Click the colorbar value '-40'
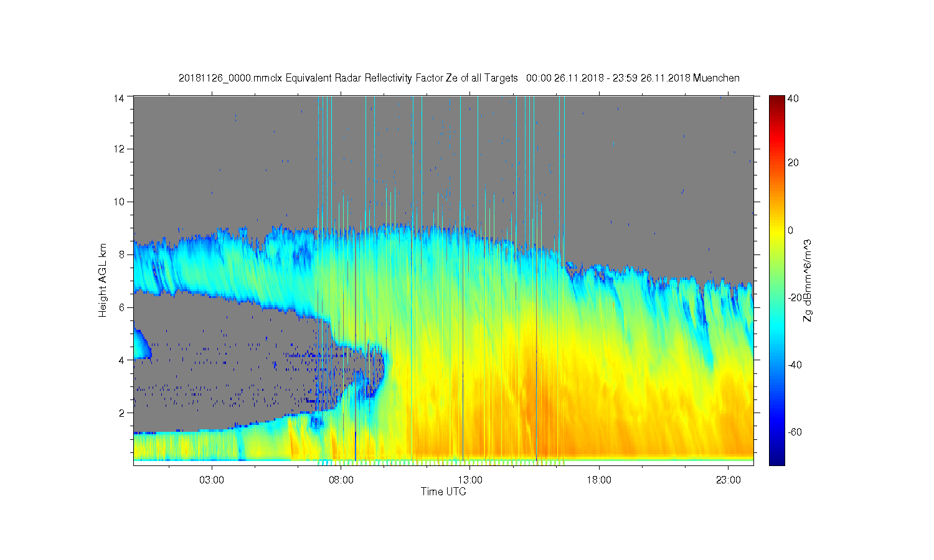The height and width of the screenshot is (560, 934). click(x=794, y=365)
